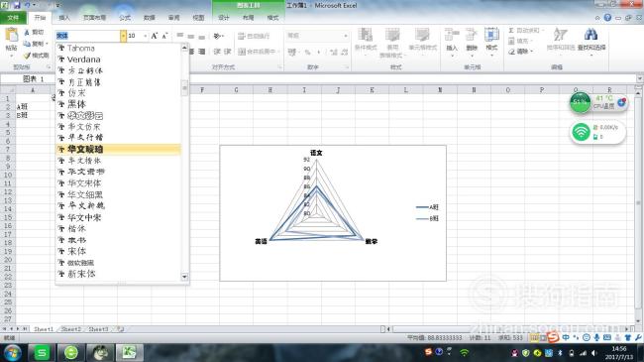Click the Normal view button in status bar

pyautogui.click(x=534, y=338)
